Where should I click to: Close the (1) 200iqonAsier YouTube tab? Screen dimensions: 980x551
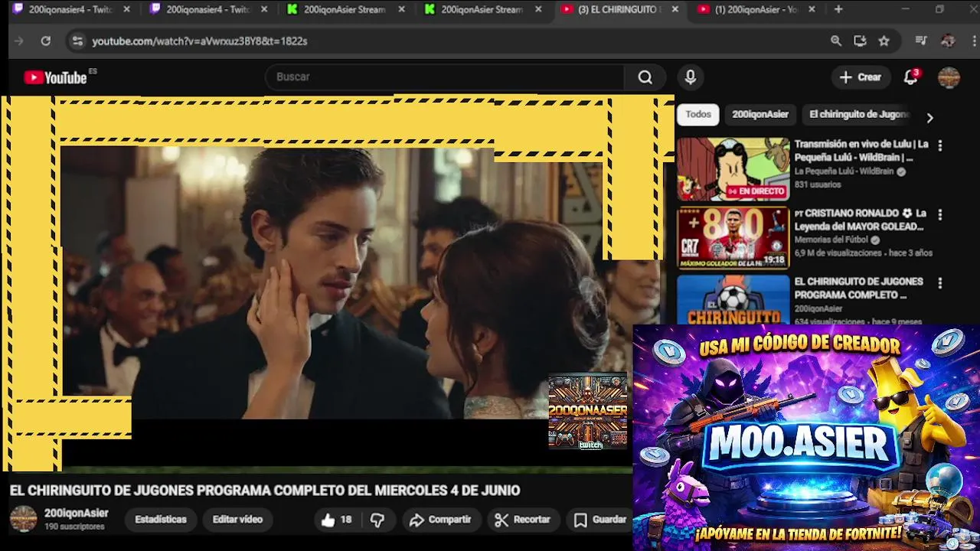click(812, 9)
